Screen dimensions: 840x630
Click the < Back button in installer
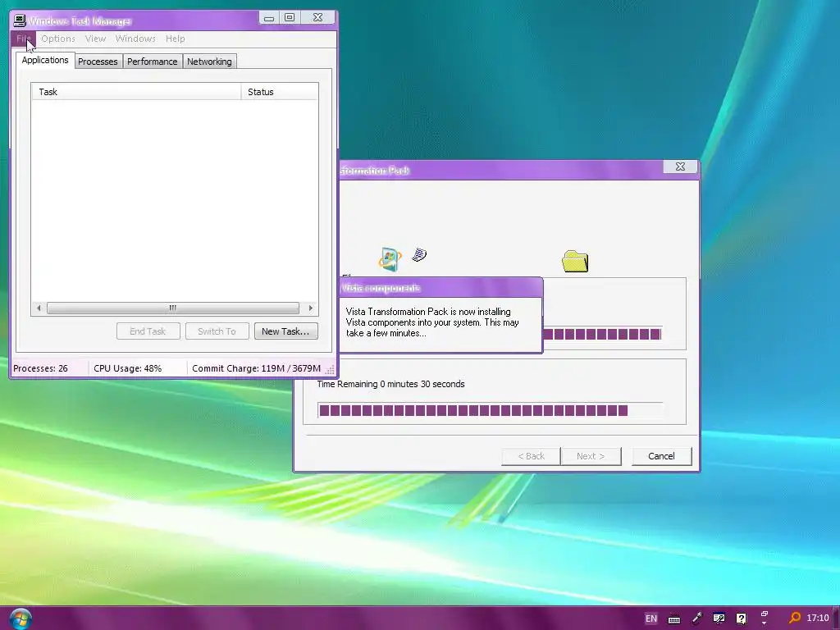coord(531,456)
